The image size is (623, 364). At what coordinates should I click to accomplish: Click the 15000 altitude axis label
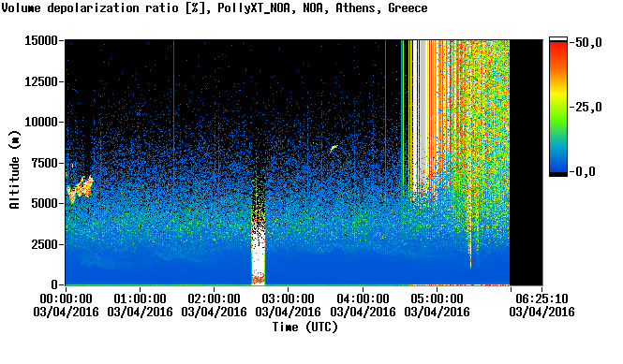41,40
